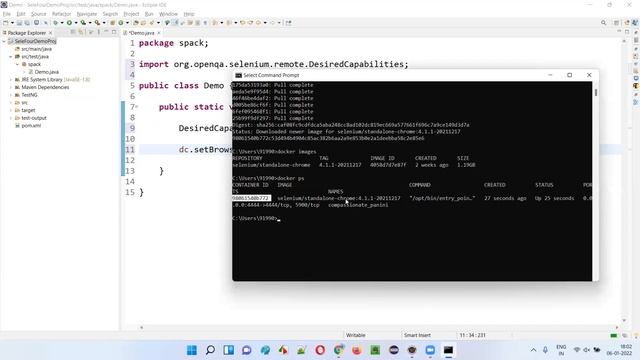Click the cursor position 11 : 34 : 231
640x360 pixels.
coord(472,335)
